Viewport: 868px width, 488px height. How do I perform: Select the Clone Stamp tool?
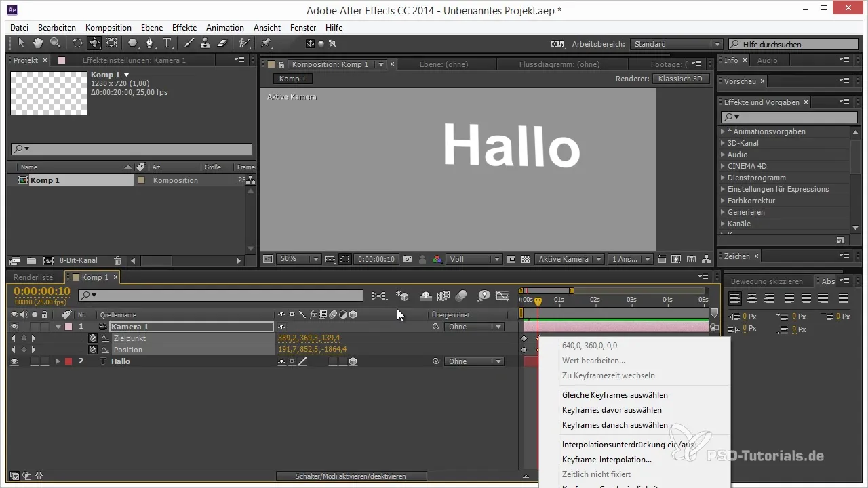[x=206, y=43]
